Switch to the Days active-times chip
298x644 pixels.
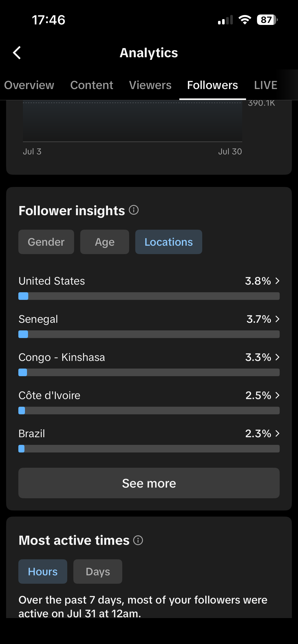[x=98, y=572]
